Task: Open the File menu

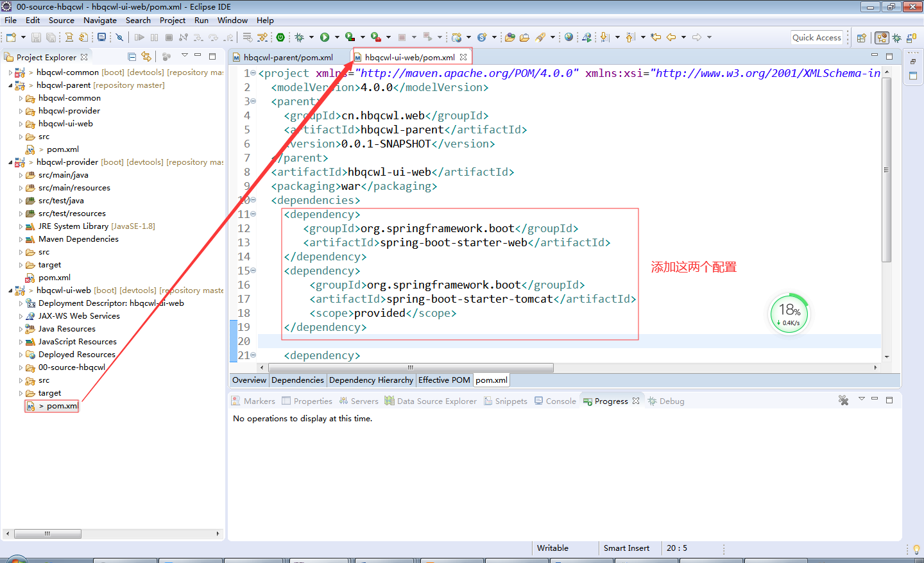Action: click(x=10, y=20)
